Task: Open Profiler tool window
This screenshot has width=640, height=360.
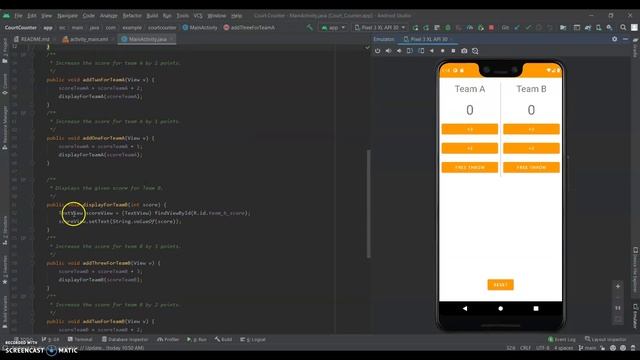Action: 168,339
